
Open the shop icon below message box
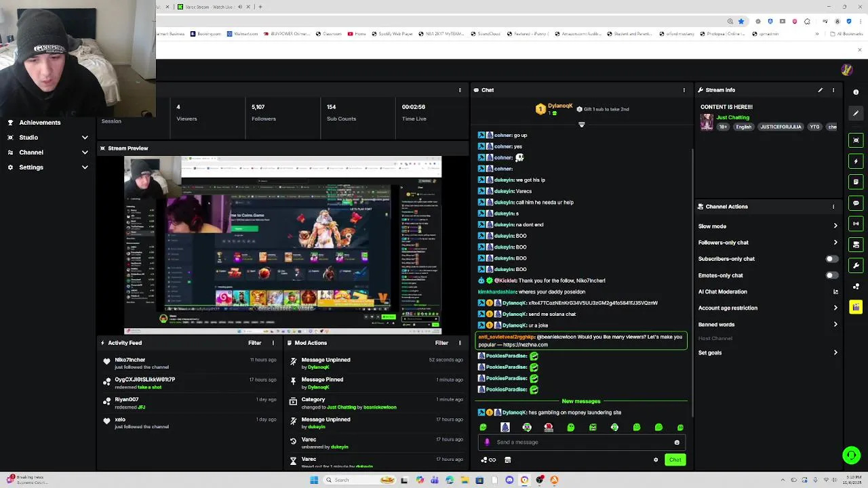[x=508, y=460]
